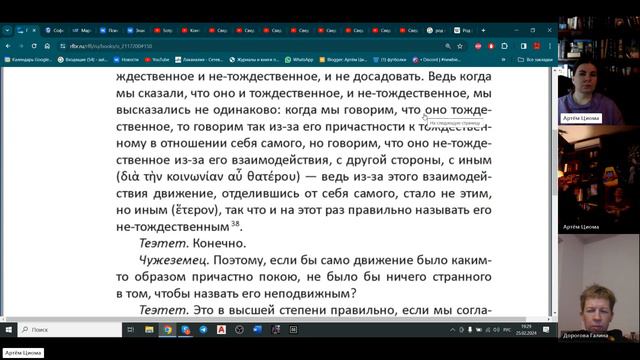The image size is (640, 360).
Task: Open the ABP ad blocker extension
Action: tap(478, 46)
